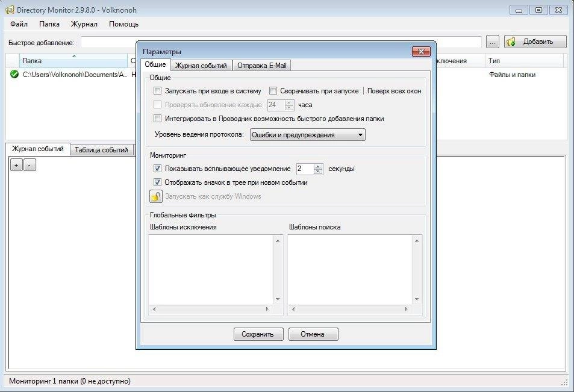Image resolution: width=574 pixels, height=392 pixels.
Task: Decrease the update check hours spinner
Action: pos(289,108)
